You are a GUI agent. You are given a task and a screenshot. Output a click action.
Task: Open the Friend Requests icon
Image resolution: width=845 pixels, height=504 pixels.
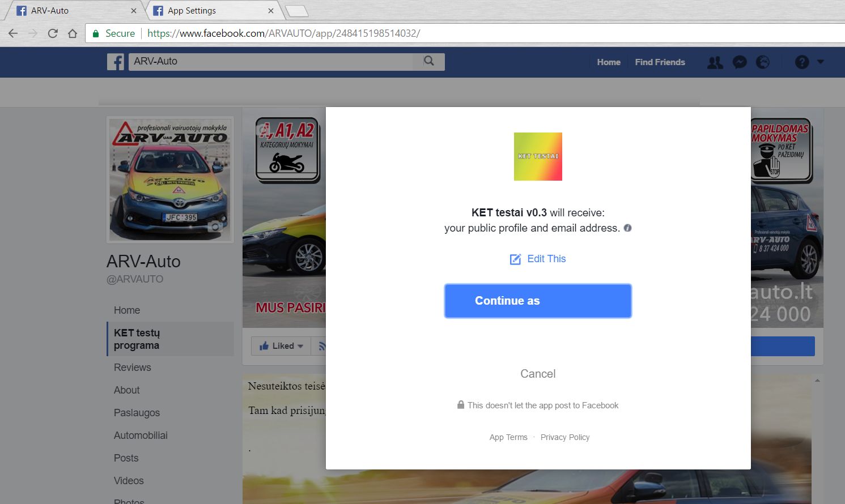point(715,62)
